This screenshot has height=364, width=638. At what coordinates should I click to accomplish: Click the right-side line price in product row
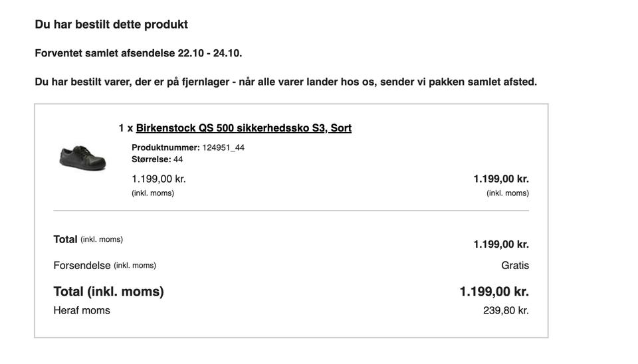pos(501,179)
